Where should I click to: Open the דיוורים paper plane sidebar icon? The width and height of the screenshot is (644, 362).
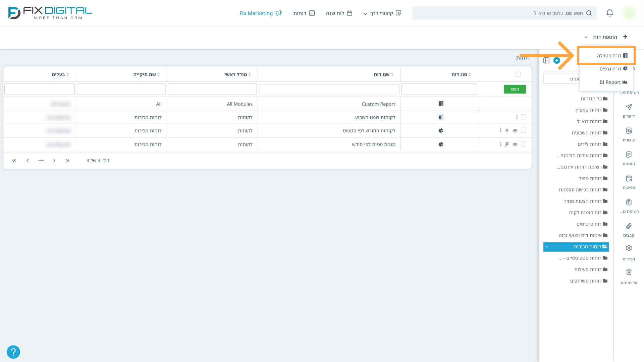click(629, 107)
